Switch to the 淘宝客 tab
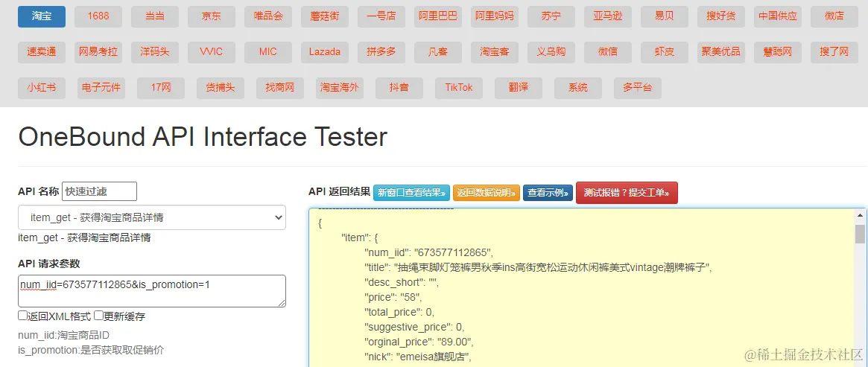 pyautogui.click(x=494, y=52)
